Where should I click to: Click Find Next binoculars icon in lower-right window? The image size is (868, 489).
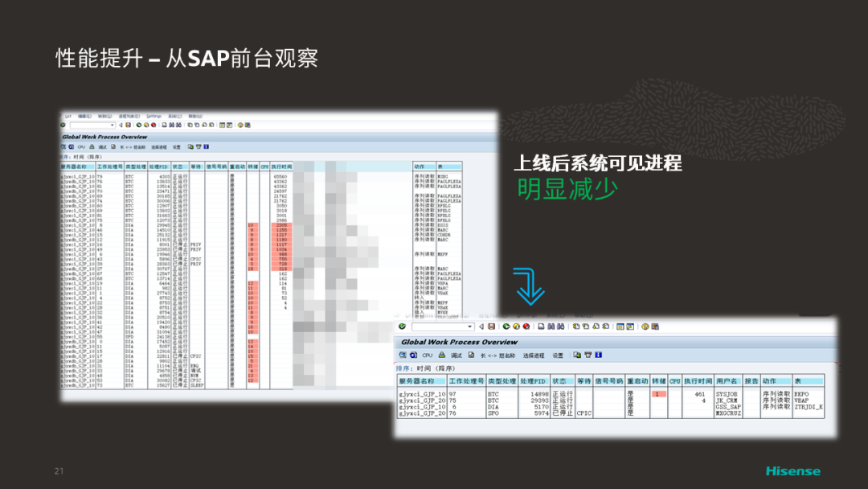tap(561, 327)
